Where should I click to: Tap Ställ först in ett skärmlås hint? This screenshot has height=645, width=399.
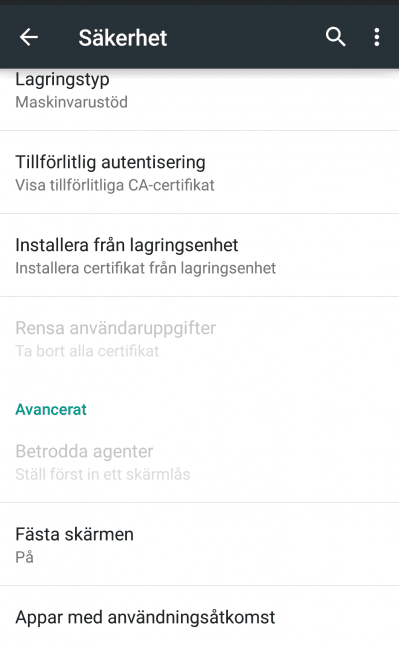(103, 474)
